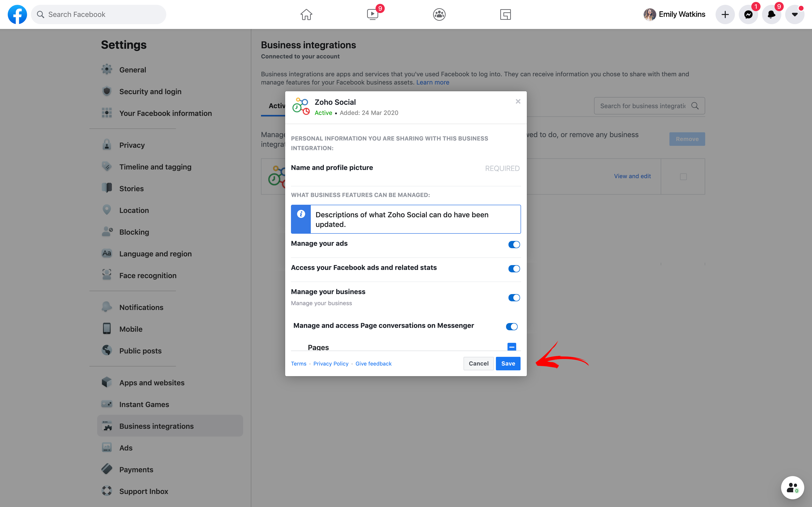812x507 pixels.
Task: Select Apps and websites in sidebar
Action: pos(152,383)
